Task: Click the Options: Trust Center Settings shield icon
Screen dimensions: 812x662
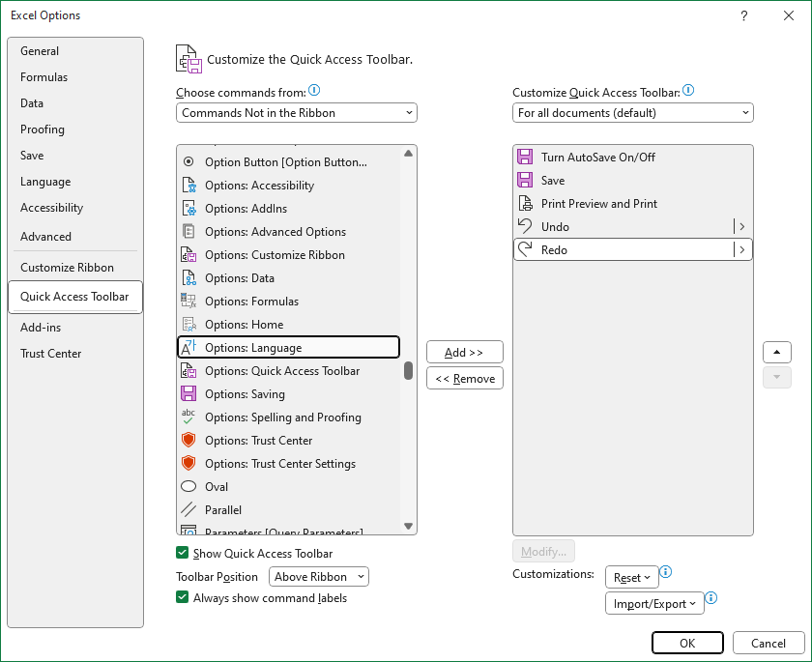Action: point(188,463)
